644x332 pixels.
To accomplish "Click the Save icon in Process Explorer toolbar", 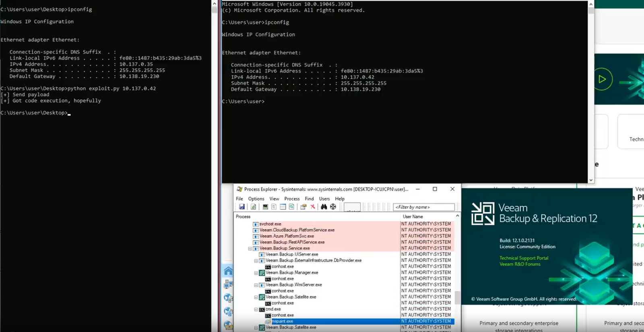I will click(x=242, y=207).
